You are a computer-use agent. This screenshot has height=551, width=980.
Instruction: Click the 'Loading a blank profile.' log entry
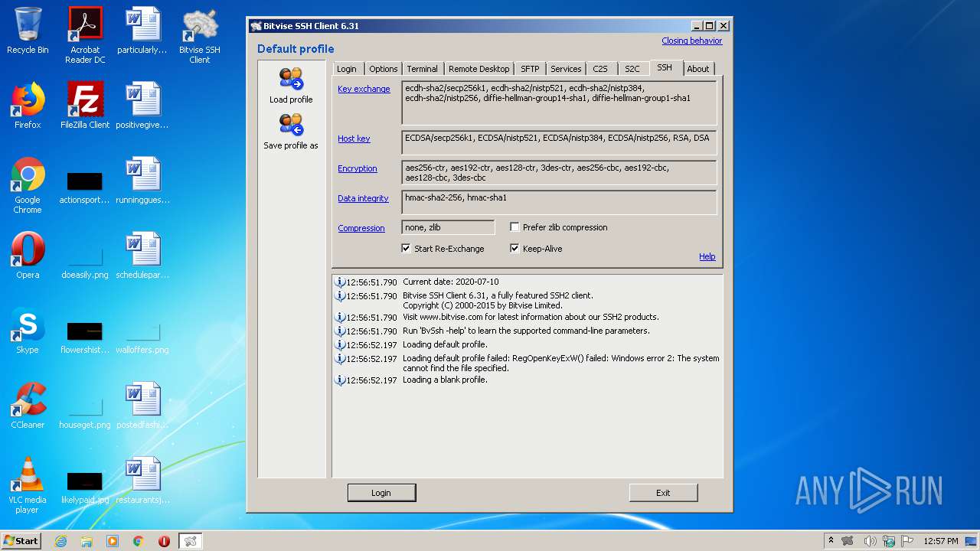(x=445, y=380)
